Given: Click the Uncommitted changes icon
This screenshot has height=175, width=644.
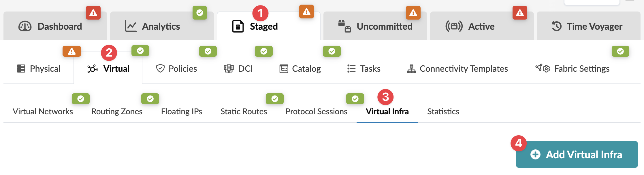Looking at the screenshot, I should pyautogui.click(x=344, y=26).
